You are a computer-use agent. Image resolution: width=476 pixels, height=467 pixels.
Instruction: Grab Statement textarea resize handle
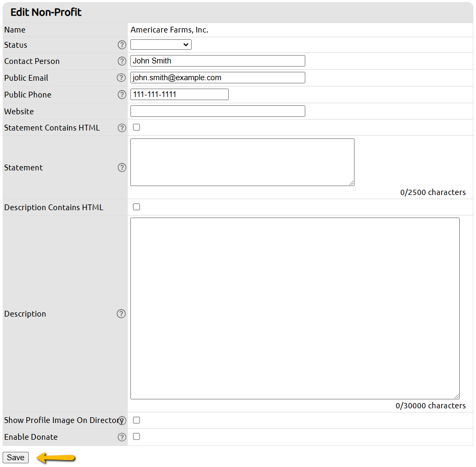[x=351, y=183]
